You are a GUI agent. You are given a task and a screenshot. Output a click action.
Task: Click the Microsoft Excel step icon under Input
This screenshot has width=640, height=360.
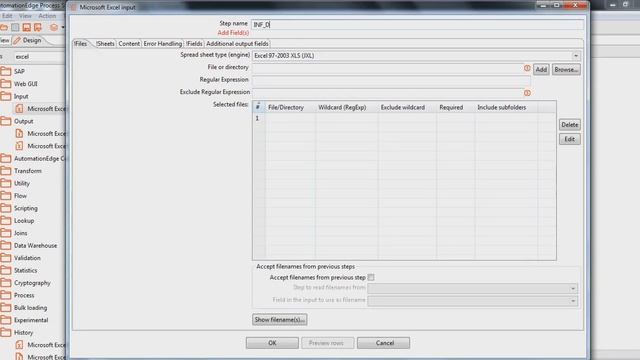(x=19, y=109)
